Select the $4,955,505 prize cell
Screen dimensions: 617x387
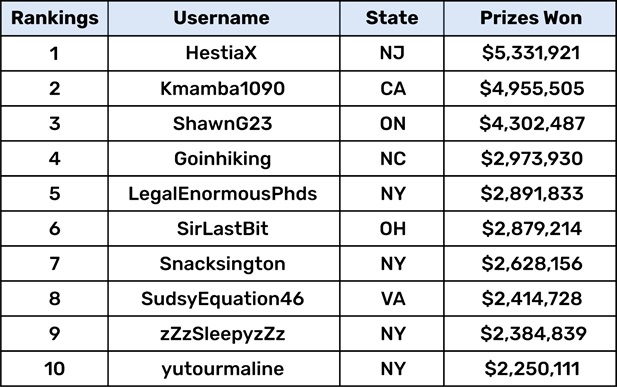530,88
